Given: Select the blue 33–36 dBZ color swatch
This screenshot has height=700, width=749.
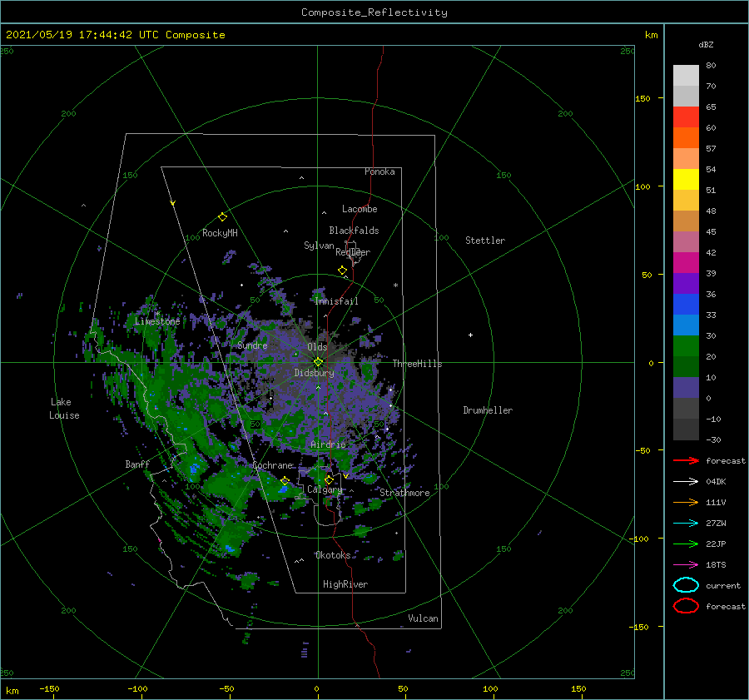Looking at the screenshot, I should [686, 305].
